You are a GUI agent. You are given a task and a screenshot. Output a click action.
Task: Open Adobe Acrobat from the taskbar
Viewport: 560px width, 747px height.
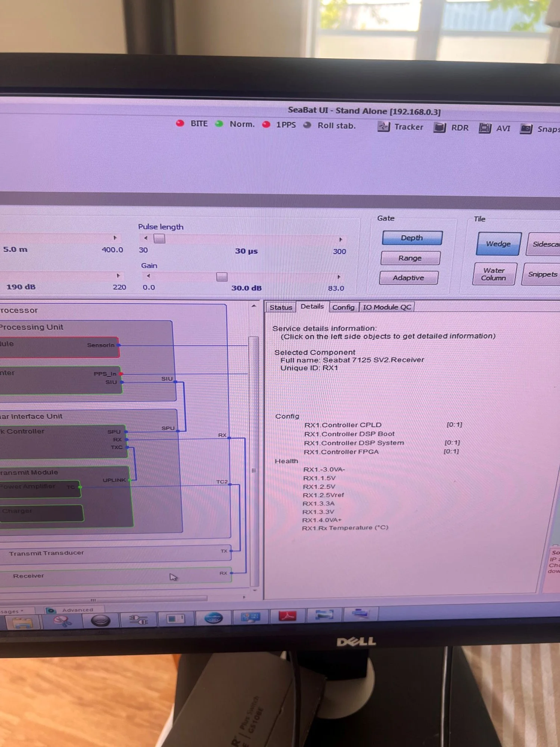click(287, 616)
